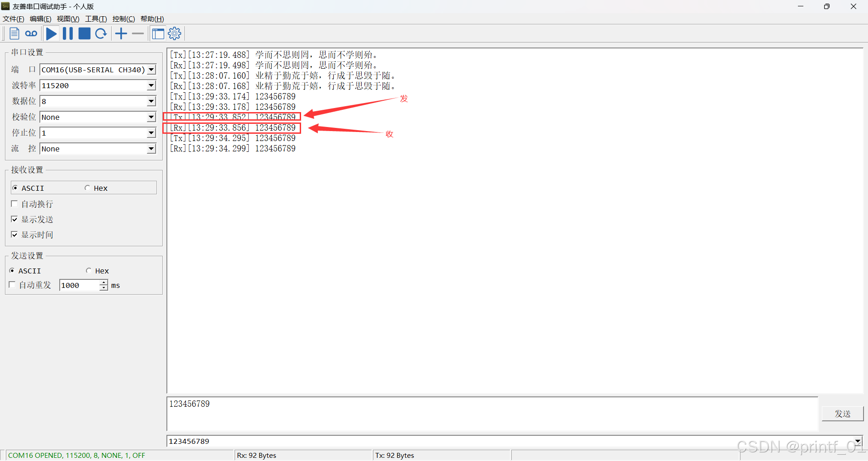Click the play start toolbar icon
This screenshot has height=461, width=868.
(x=52, y=33)
